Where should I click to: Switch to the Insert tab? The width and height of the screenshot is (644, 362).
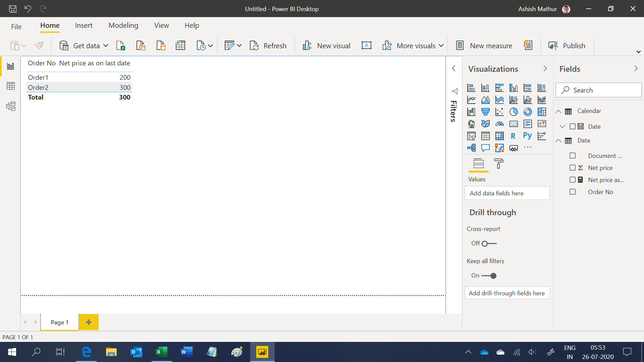click(84, 25)
